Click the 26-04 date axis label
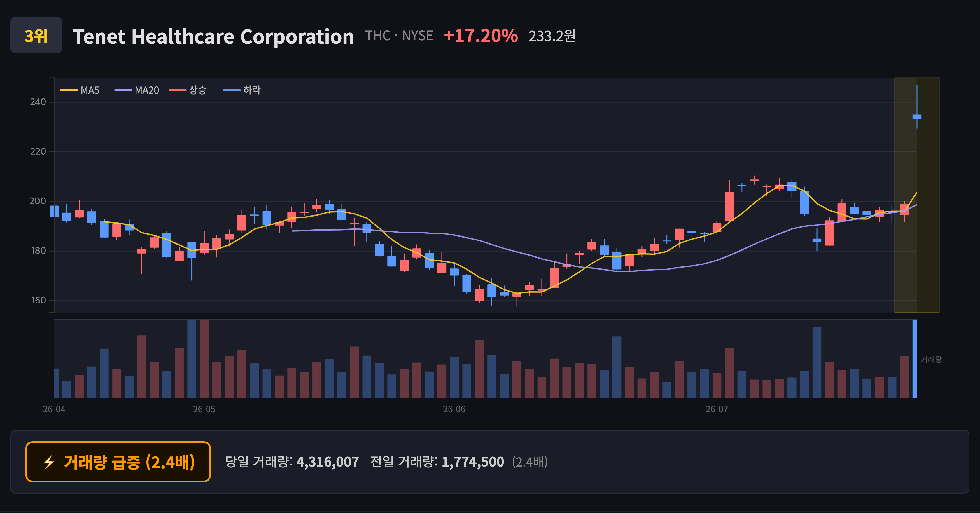This screenshot has height=513, width=980. [54, 409]
